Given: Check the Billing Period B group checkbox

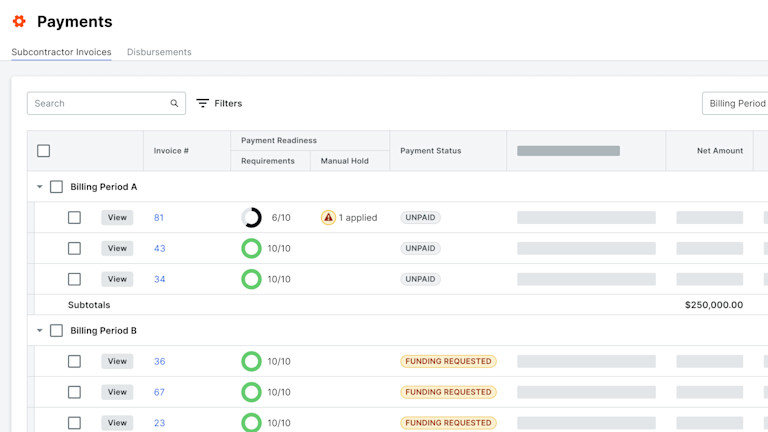Looking at the screenshot, I should pos(56,331).
